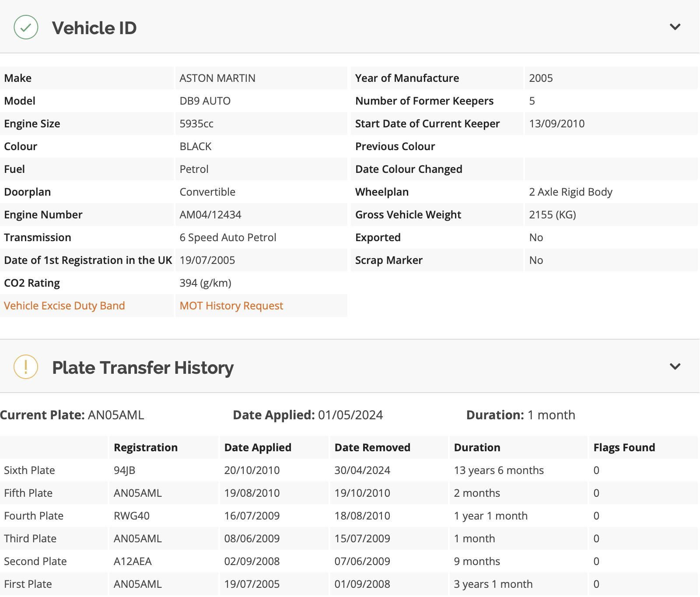The height and width of the screenshot is (597, 700).
Task: Click date applied 08/06/2009
Action: [x=252, y=538]
